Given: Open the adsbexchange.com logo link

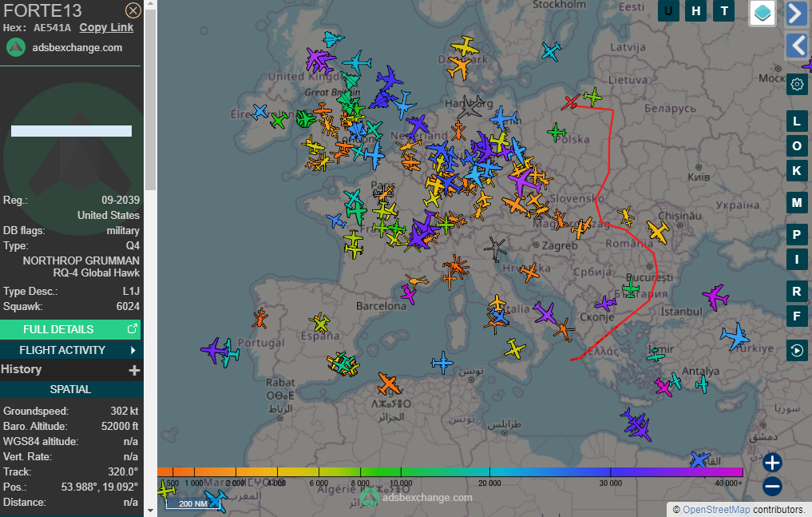Looking at the screenshot, I should (x=64, y=48).
